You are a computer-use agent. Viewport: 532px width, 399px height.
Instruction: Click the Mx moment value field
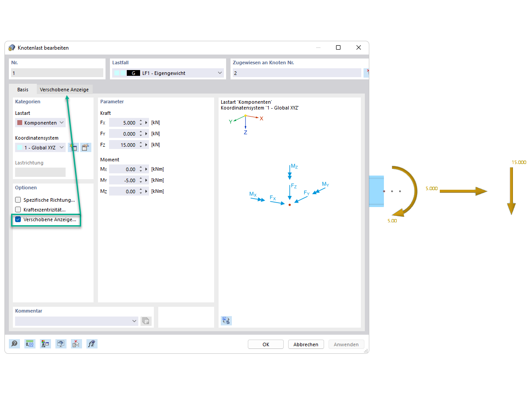pyautogui.click(x=123, y=169)
